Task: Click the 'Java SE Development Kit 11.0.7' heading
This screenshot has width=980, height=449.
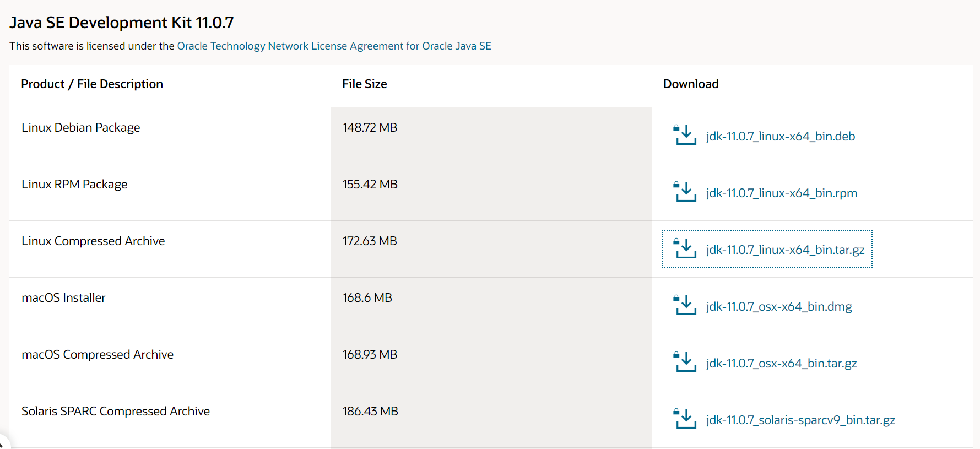Action: pyautogui.click(x=122, y=23)
